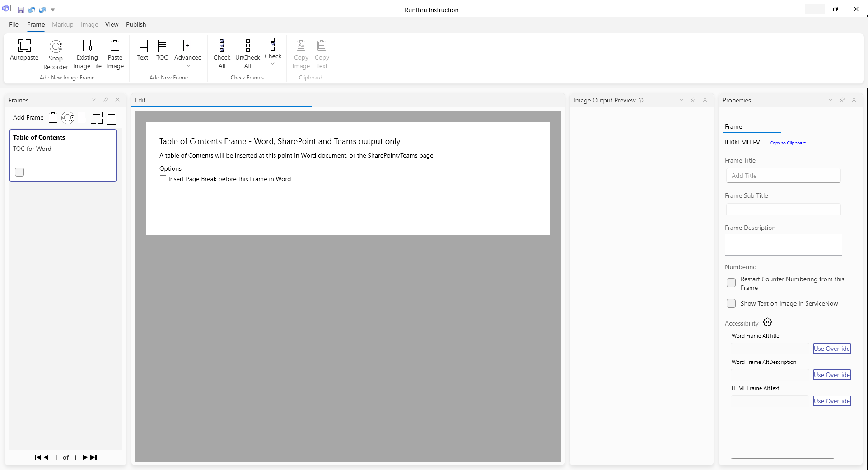Image resolution: width=868 pixels, height=470 pixels.
Task: Click the Autopaste icon in the ribbon
Action: coord(24,46)
